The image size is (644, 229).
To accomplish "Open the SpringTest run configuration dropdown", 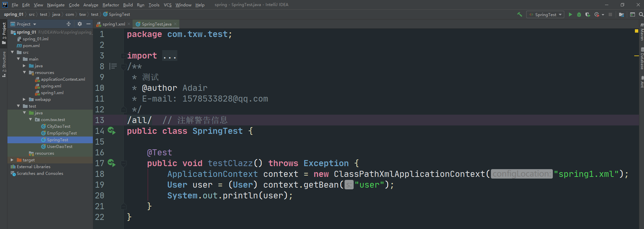I will [545, 14].
